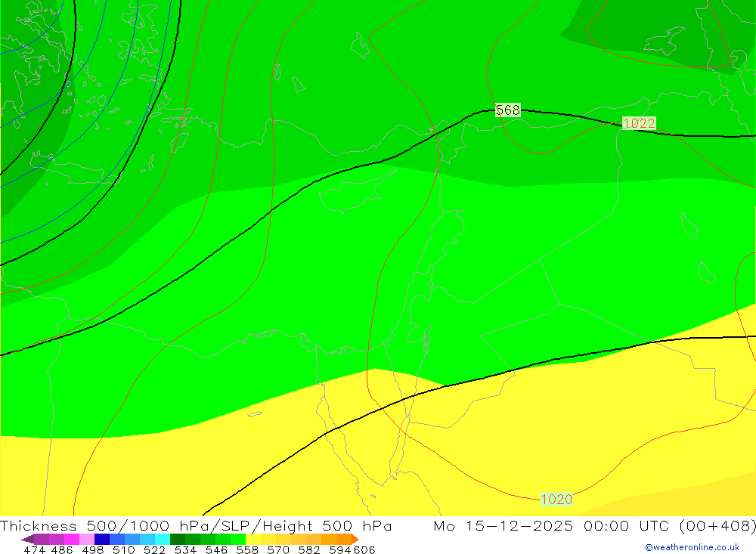Open the weatheronline.co.uk copyright link
This screenshot has width=756, height=554.
coord(692,547)
